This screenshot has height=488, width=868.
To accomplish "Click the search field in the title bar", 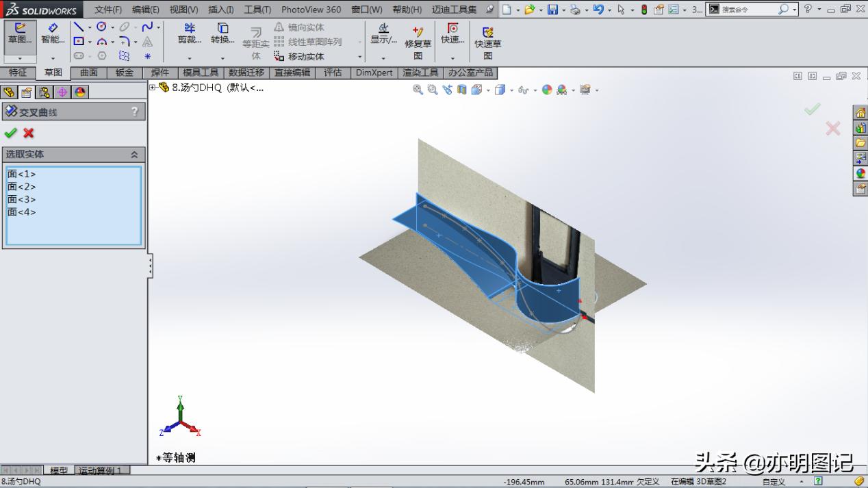I will 743,9.
